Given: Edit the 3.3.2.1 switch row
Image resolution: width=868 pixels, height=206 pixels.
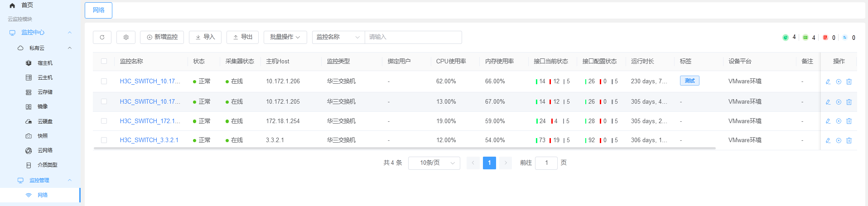Looking at the screenshot, I should (828, 140).
